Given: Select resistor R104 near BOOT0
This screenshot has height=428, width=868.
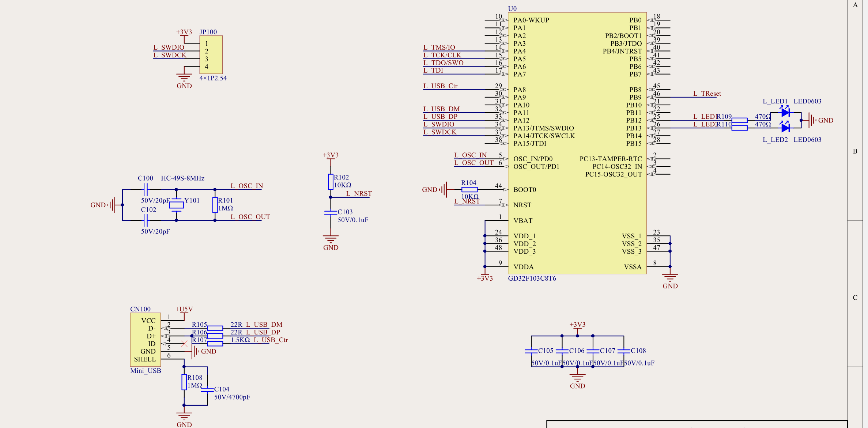Looking at the screenshot, I should pyautogui.click(x=469, y=190).
